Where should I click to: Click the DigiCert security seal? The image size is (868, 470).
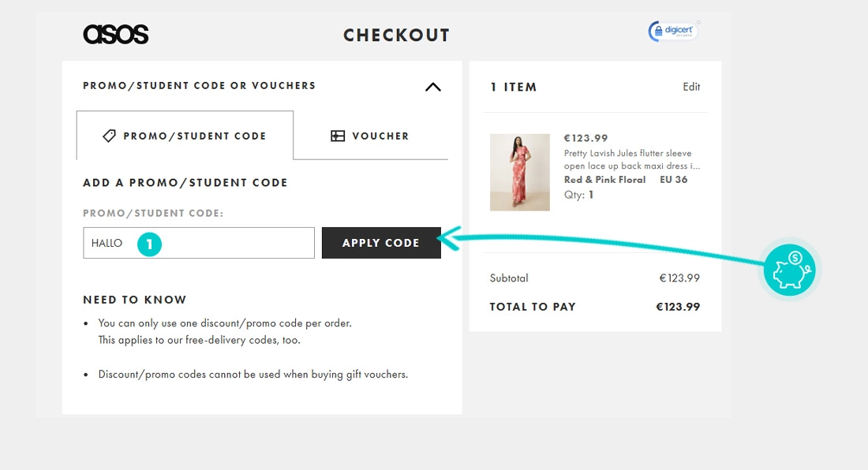tap(672, 30)
